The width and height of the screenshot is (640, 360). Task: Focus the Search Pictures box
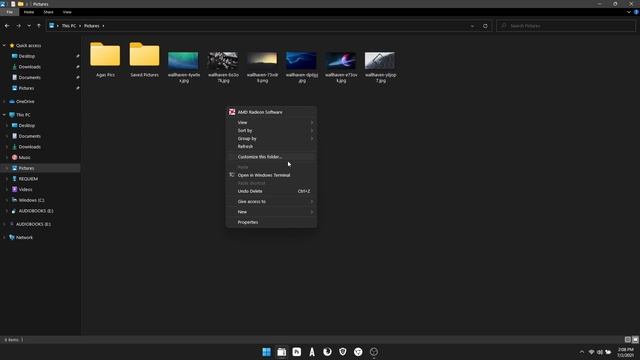pos(566,26)
